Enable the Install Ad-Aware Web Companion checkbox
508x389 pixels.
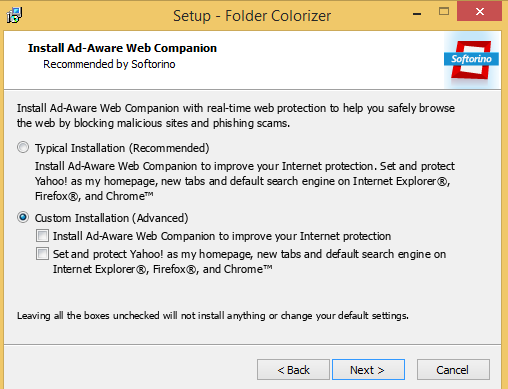pos(42,236)
